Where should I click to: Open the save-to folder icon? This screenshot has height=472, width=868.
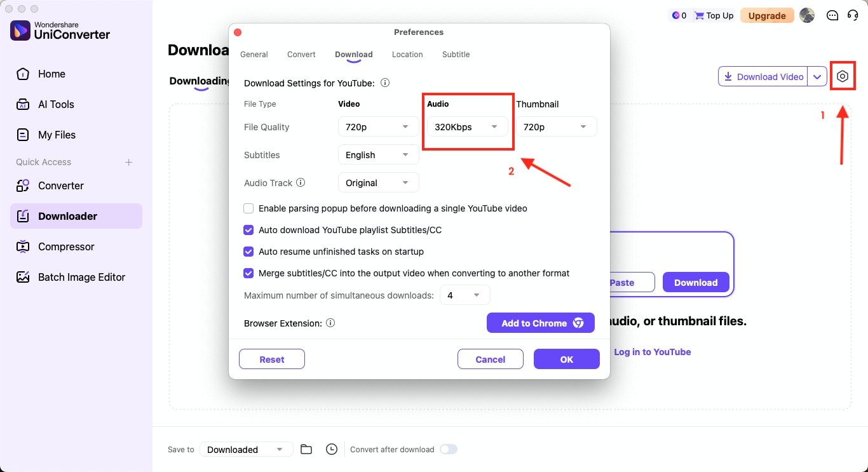(x=306, y=449)
